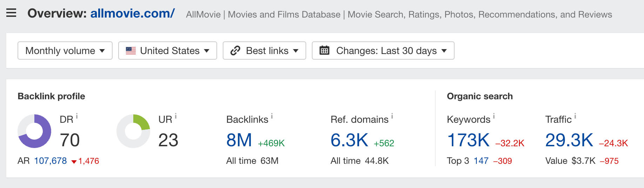Viewport: 644px width, 188px height.
Task: Click the Top 3 keywords count 147
Action: (481, 161)
